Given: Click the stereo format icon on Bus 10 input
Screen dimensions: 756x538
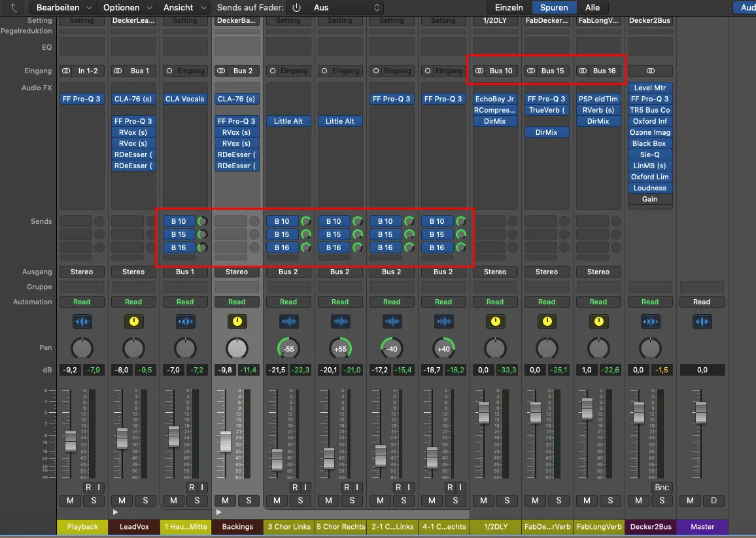Looking at the screenshot, I should click(479, 71).
